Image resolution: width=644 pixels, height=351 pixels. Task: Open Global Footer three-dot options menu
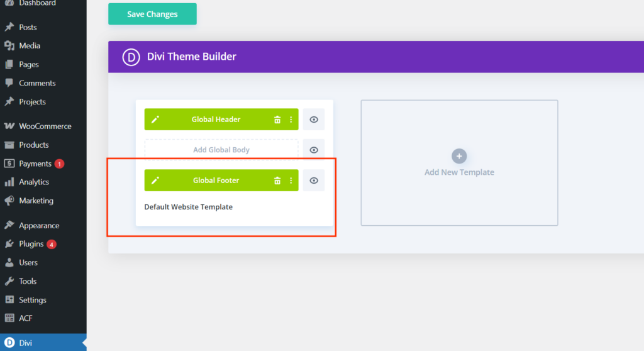click(291, 181)
